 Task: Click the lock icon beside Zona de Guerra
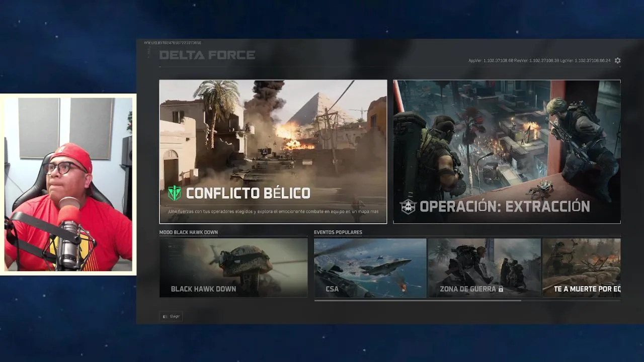501,289
